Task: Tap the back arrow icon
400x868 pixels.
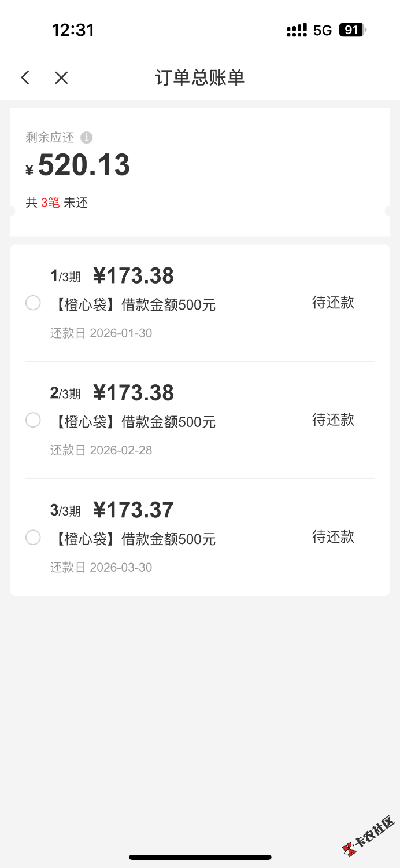Action: tap(25, 78)
